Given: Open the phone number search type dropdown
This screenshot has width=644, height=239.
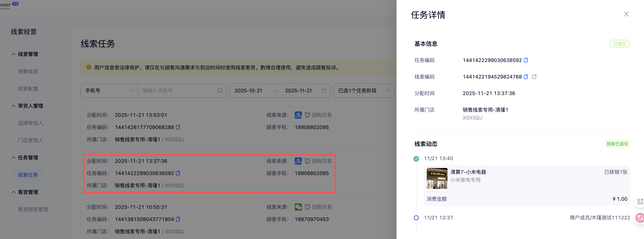Looking at the screenshot, I should tap(109, 91).
